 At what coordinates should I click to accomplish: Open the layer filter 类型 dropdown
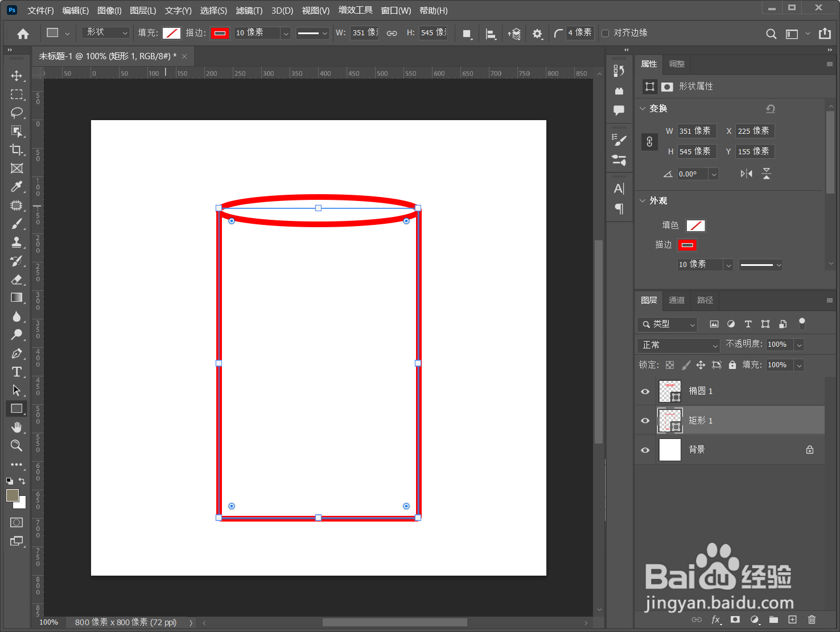[x=667, y=324]
